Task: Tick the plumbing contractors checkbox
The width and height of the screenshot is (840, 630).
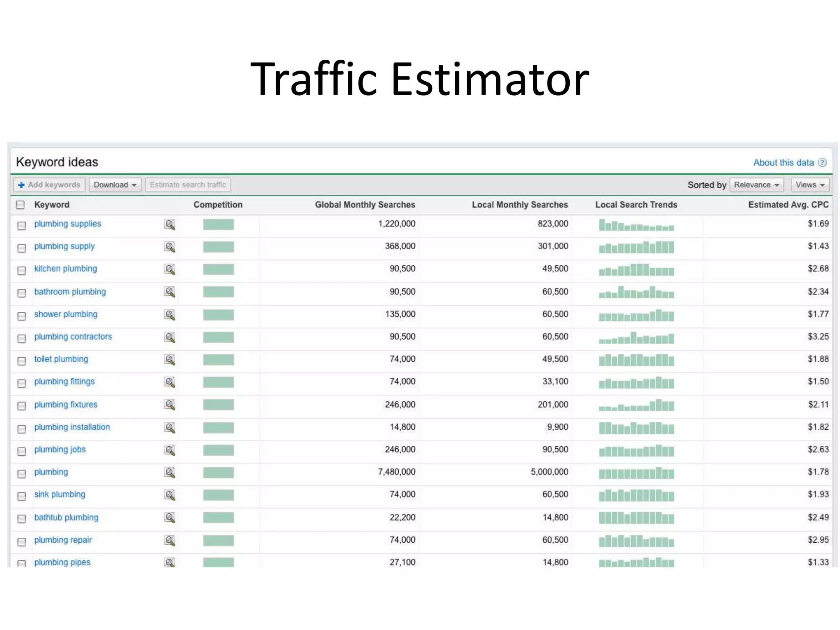Action: pos(22,339)
